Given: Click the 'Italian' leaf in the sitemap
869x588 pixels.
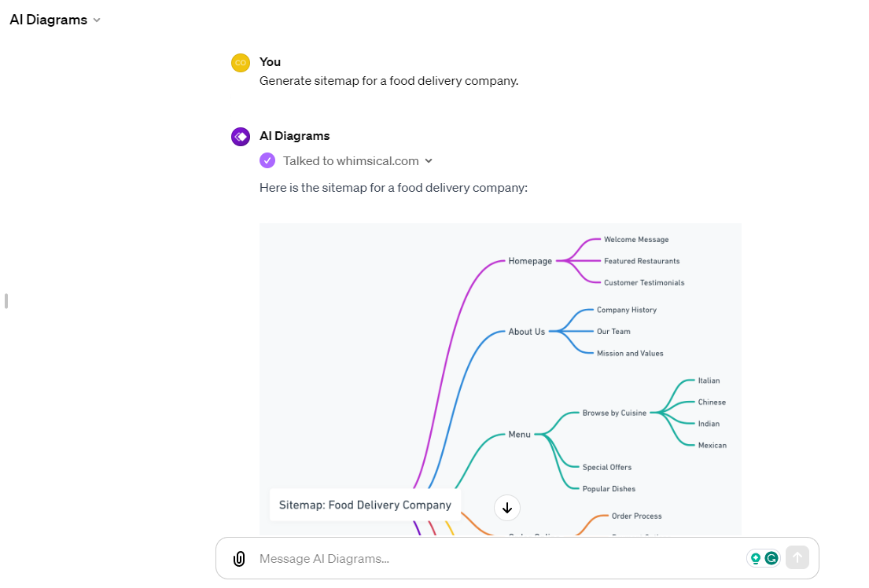Looking at the screenshot, I should tap(709, 380).
